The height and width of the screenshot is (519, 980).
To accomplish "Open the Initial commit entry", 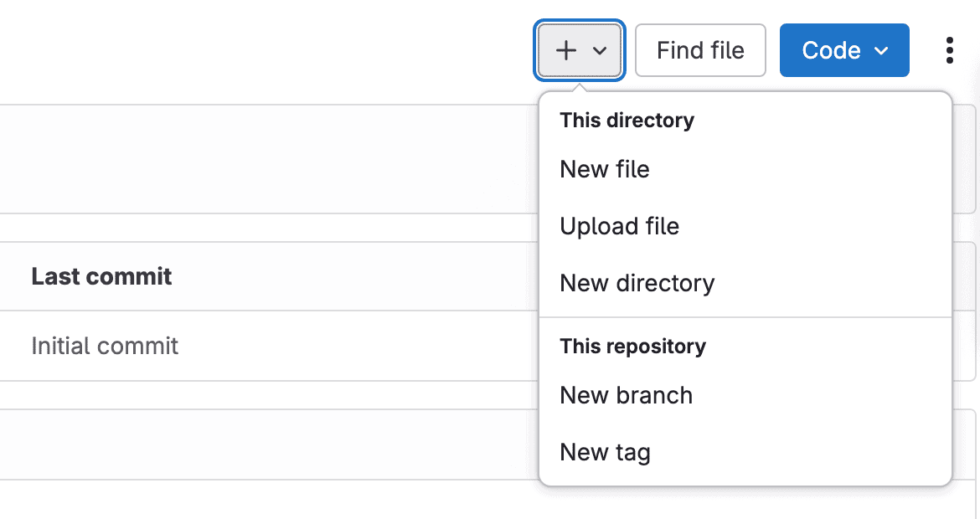I will pos(105,346).
